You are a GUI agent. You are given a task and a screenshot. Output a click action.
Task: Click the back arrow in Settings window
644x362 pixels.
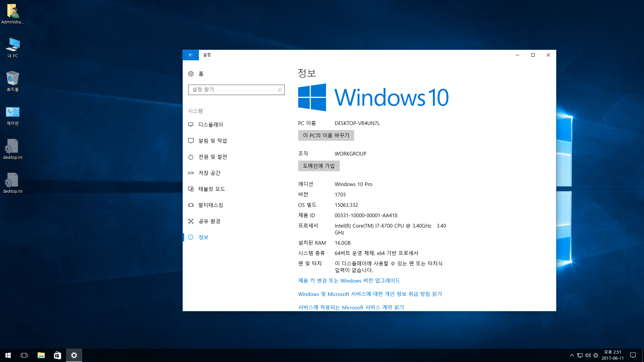pos(191,55)
